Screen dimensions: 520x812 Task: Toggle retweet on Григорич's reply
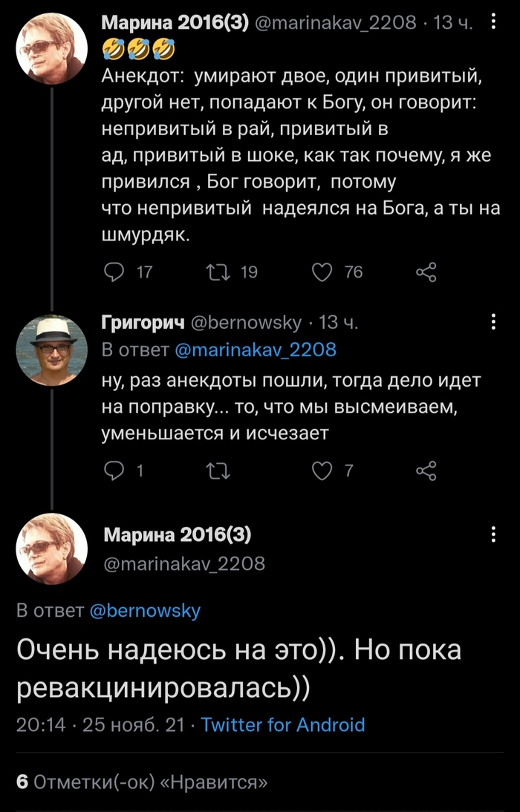[x=218, y=470]
